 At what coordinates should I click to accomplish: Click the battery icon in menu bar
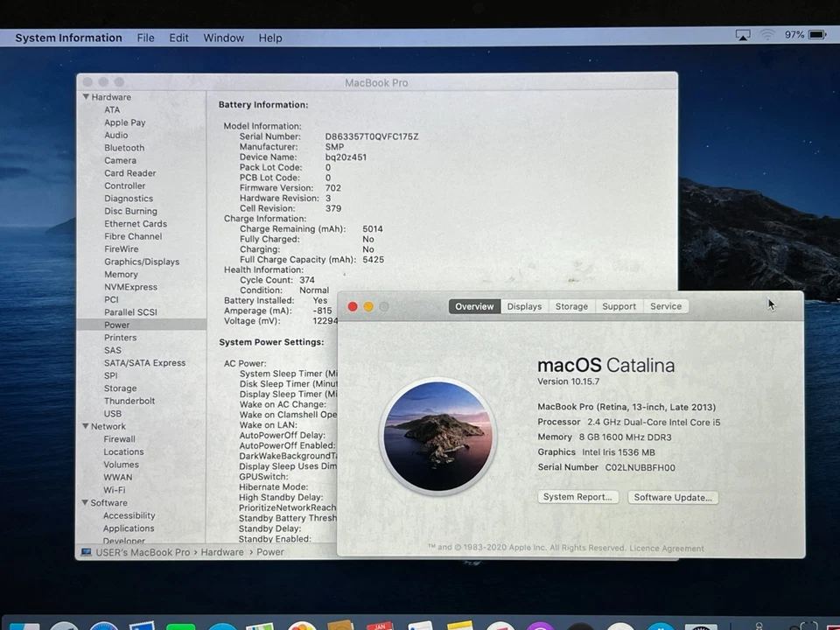pyautogui.click(x=817, y=35)
